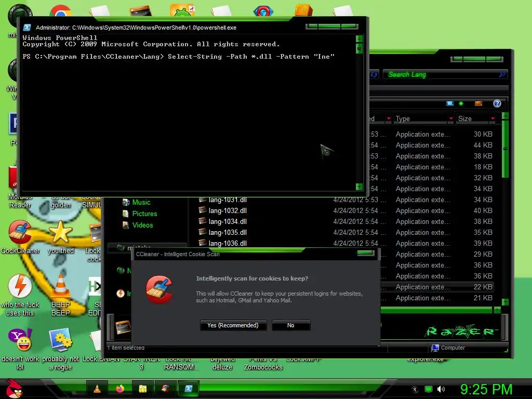Screen dimensions: 532x399
Task: Click the PowerShell scrollbar up arrow
Action: [x=359, y=38]
